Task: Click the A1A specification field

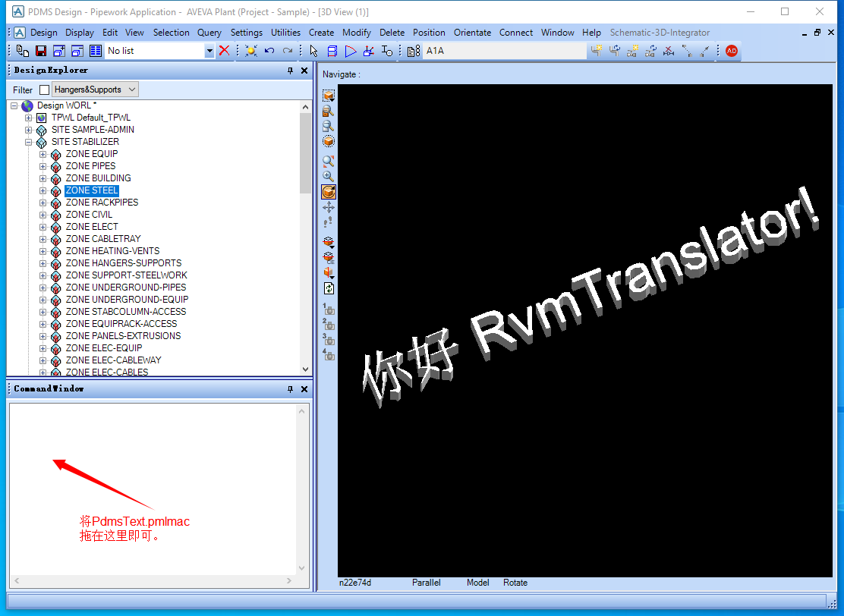Action: click(504, 51)
